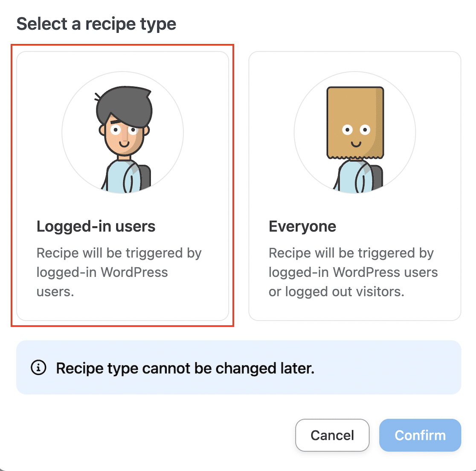Click the "Logged-in users" card title
The height and width of the screenshot is (471, 476).
[x=96, y=226]
